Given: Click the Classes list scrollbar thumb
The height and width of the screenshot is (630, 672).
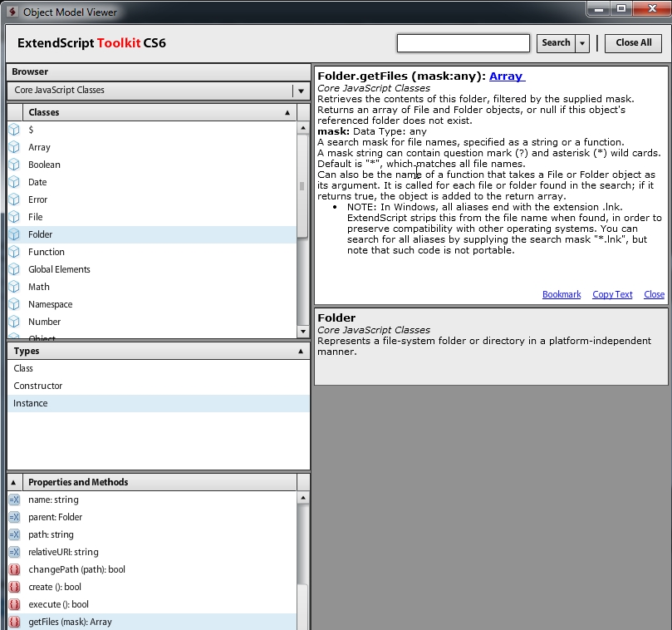Looking at the screenshot, I should pyautogui.click(x=302, y=185).
